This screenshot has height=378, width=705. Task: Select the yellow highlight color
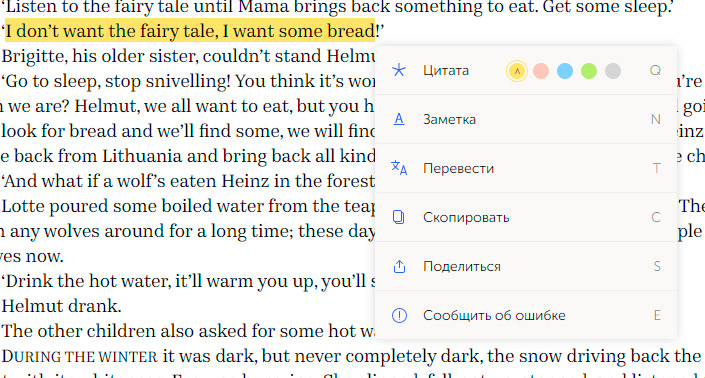click(517, 71)
